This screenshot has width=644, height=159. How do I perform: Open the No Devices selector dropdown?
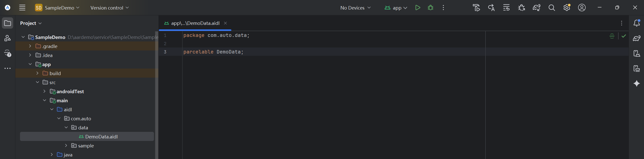[x=355, y=8]
